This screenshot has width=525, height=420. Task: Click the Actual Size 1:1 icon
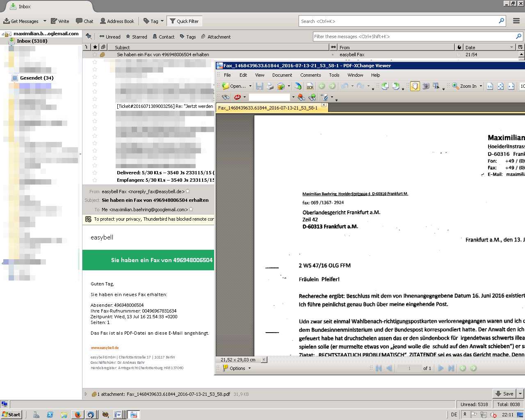pyautogui.click(x=490, y=86)
